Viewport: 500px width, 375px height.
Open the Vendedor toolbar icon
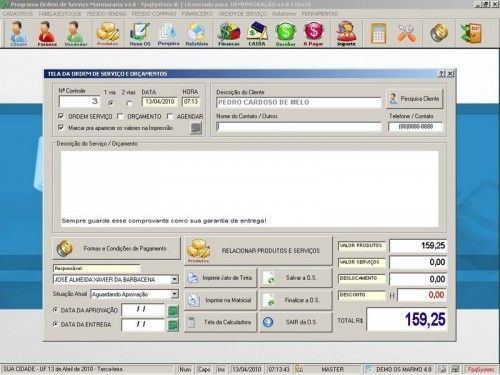pyautogui.click(x=76, y=33)
